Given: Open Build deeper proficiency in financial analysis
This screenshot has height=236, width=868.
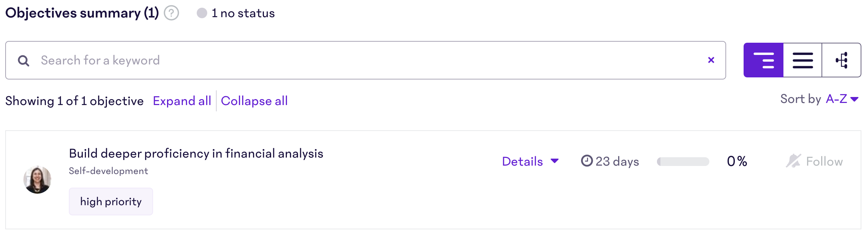Looking at the screenshot, I should pos(196,153).
